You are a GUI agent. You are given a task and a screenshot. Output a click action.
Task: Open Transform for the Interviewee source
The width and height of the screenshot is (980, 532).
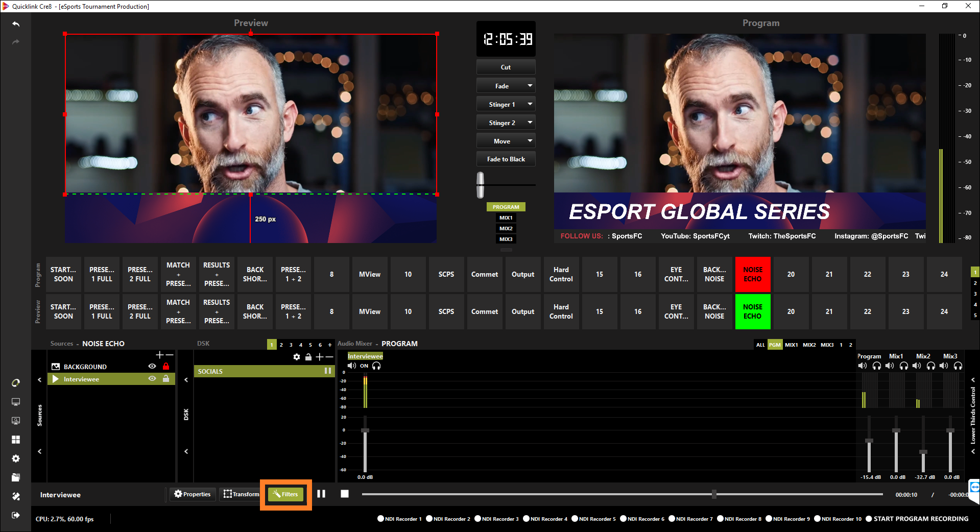241,494
